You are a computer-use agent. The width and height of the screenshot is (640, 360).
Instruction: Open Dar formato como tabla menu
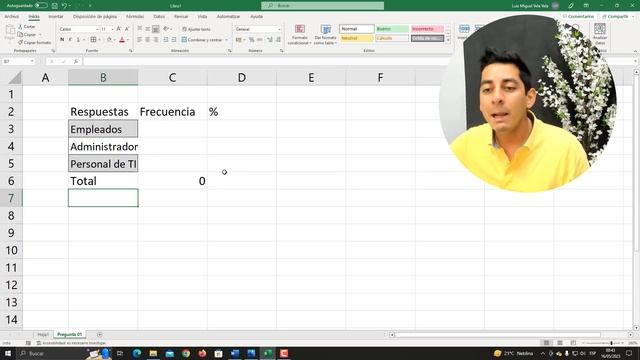click(325, 34)
